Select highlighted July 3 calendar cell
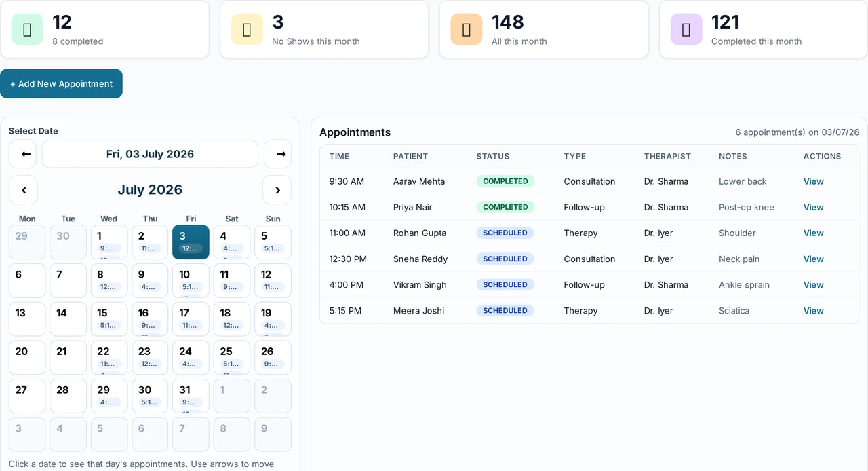 191,242
